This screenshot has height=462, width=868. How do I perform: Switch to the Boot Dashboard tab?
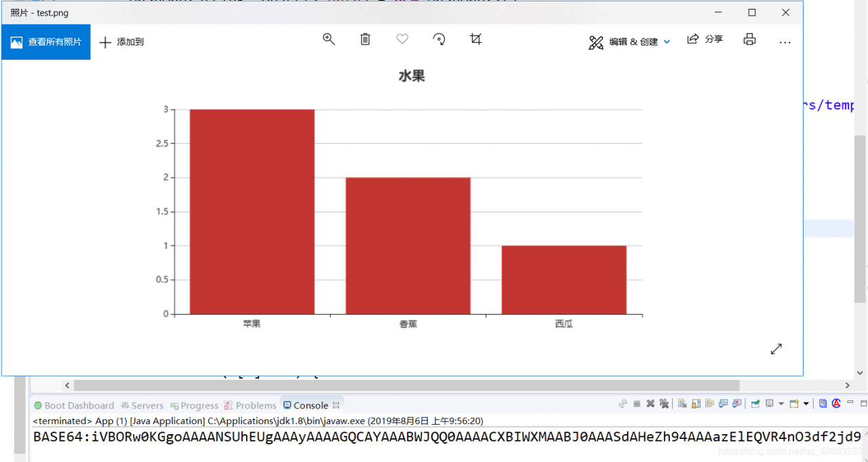(x=74, y=405)
